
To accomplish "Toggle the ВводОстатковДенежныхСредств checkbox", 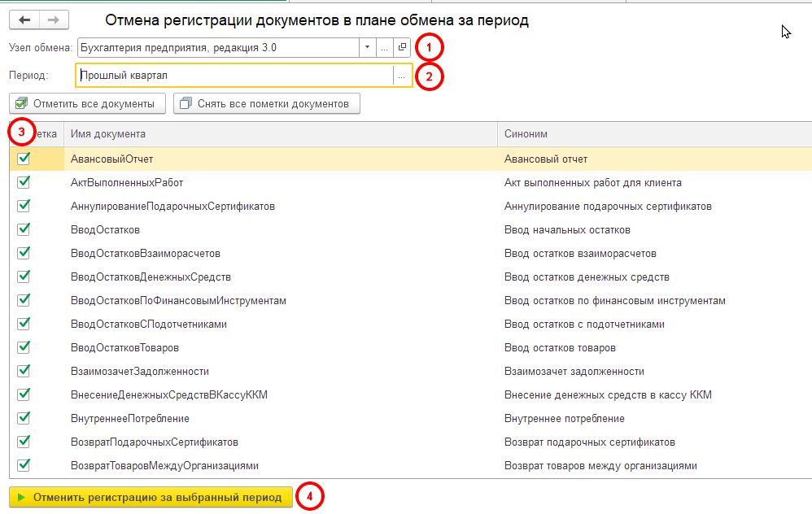I will pos(24,277).
